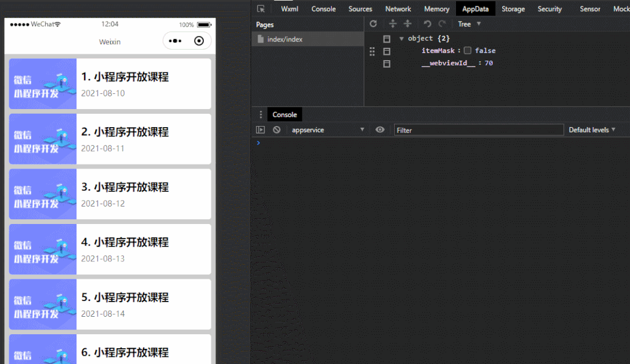The height and width of the screenshot is (364, 630).
Task: Click the thumbnail of course 1
Action: (x=43, y=84)
